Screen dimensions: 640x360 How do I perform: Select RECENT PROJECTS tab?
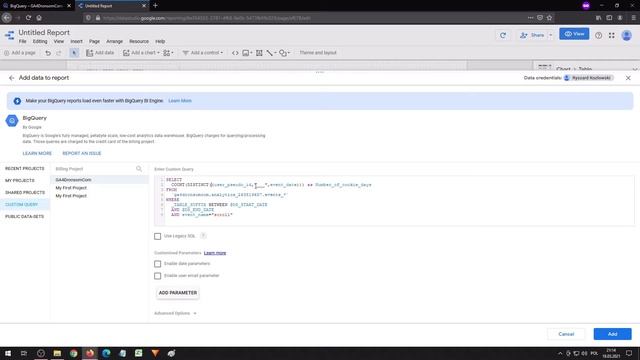click(x=24, y=169)
